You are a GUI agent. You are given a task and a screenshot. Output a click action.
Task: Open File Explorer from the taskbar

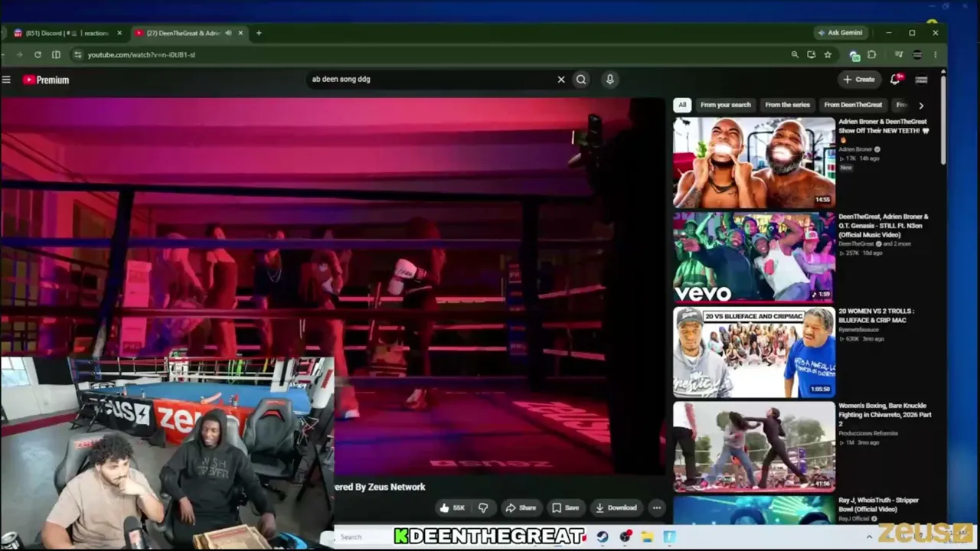click(x=647, y=537)
